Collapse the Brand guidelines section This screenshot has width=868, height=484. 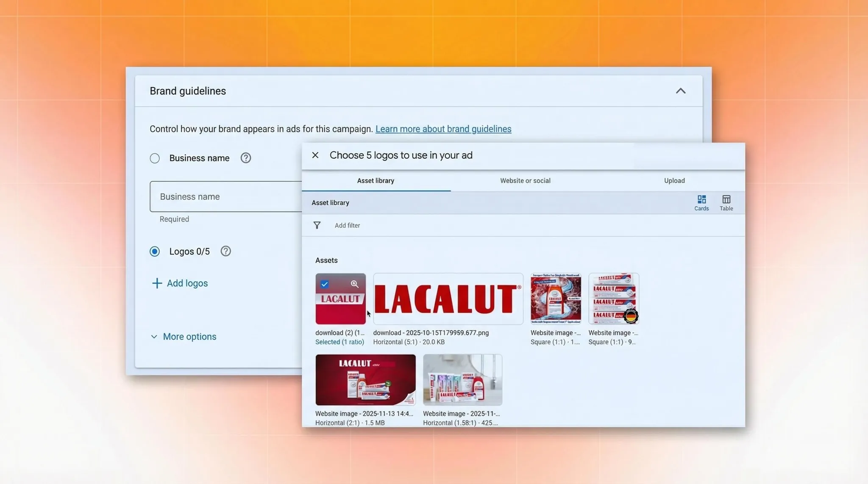pyautogui.click(x=681, y=91)
